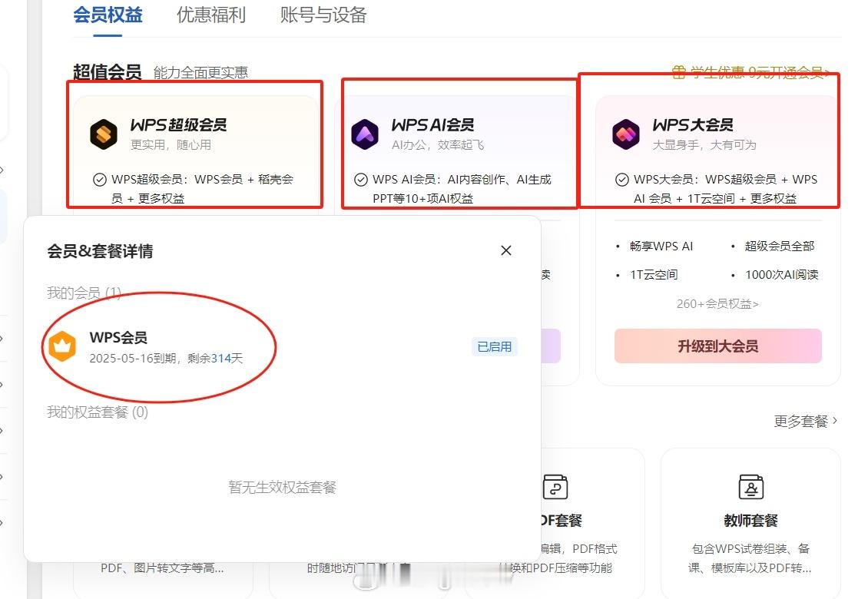The image size is (868, 599).
Task: Switch to the 会员权益 tab
Action: click(108, 15)
